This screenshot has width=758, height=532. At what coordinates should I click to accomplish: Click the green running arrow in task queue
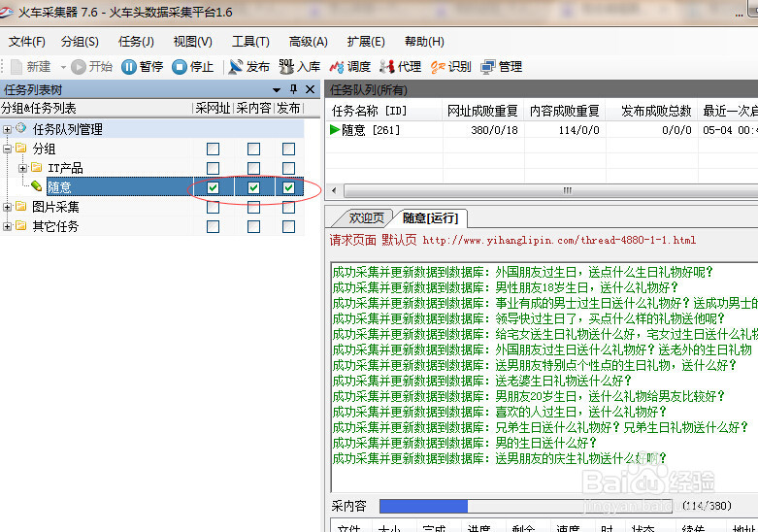(335, 130)
